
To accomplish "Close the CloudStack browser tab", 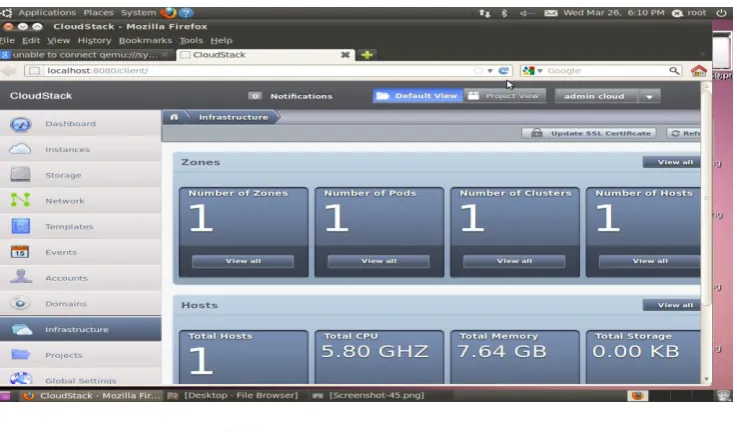I will 345,55.
